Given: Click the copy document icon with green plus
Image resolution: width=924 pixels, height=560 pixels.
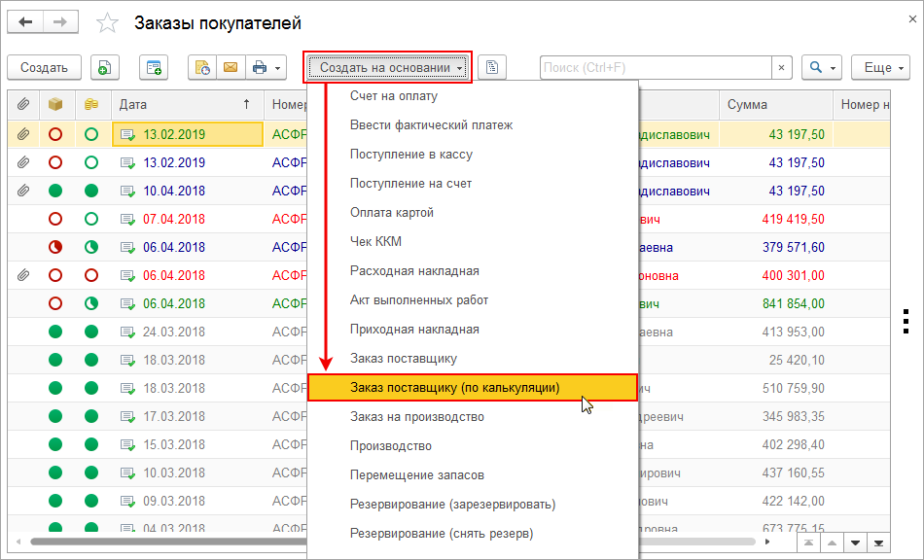Looking at the screenshot, I should tap(105, 68).
